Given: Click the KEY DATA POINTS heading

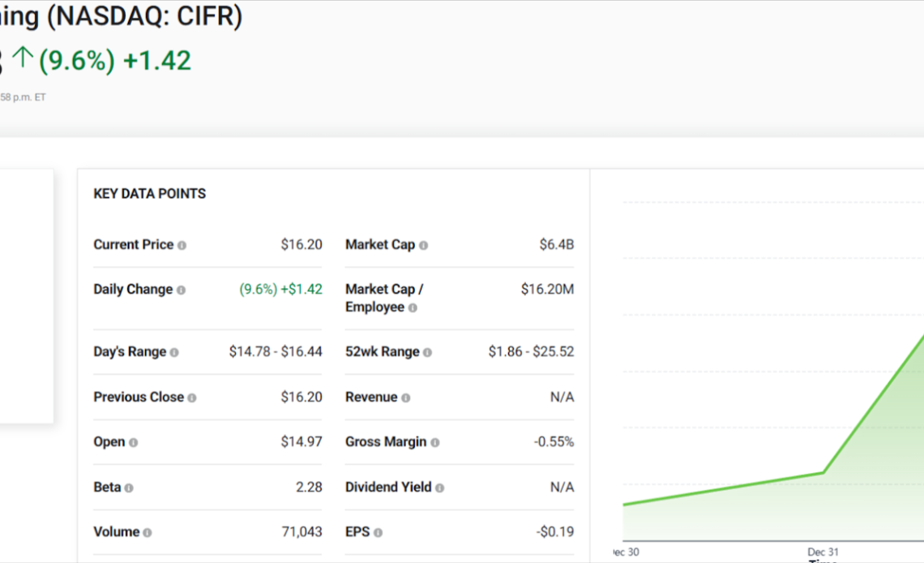Looking at the screenshot, I should [x=150, y=194].
